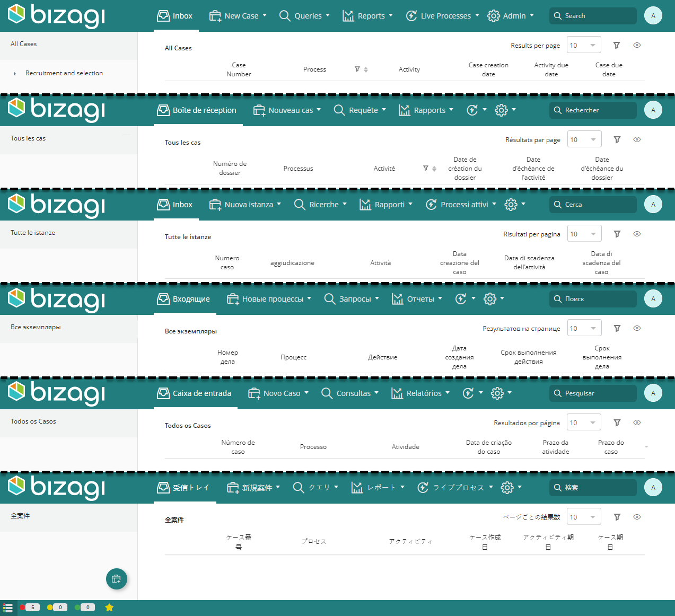The height and width of the screenshot is (616, 675).
Task: Click user avatar A in the Japanese header
Action: tap(653, 488)
